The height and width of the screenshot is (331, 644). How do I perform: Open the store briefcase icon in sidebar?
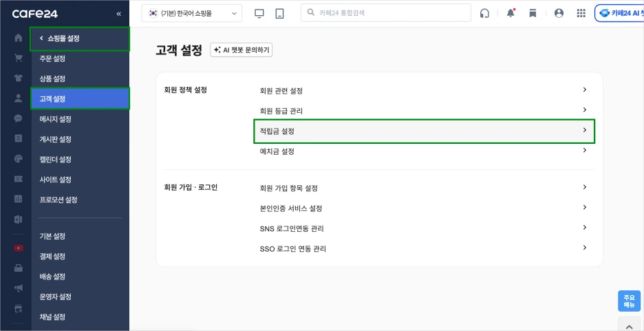(18, 268)
